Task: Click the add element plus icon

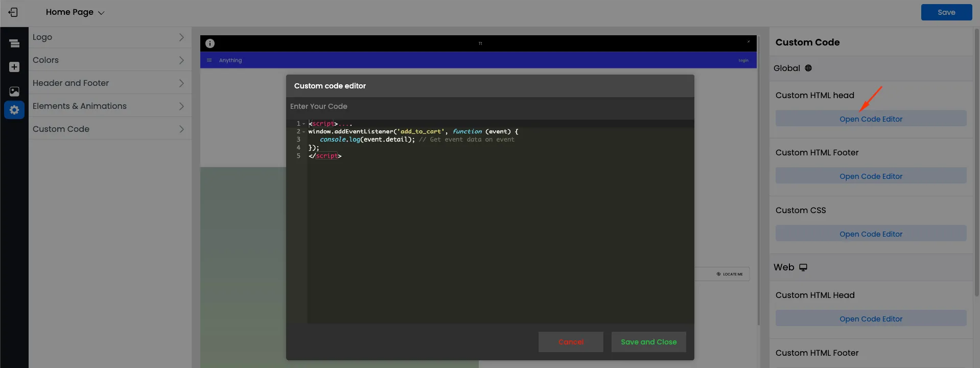Action: pos(14,67)
